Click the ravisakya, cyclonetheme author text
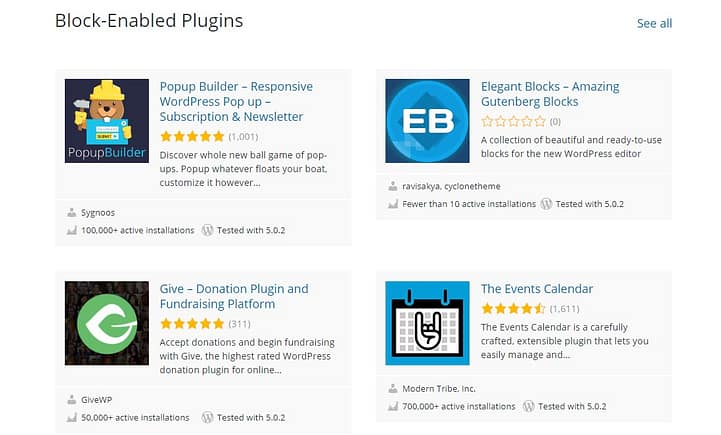Screen dimensions: 721x435 pyautogui.click(x=451, y=186)
